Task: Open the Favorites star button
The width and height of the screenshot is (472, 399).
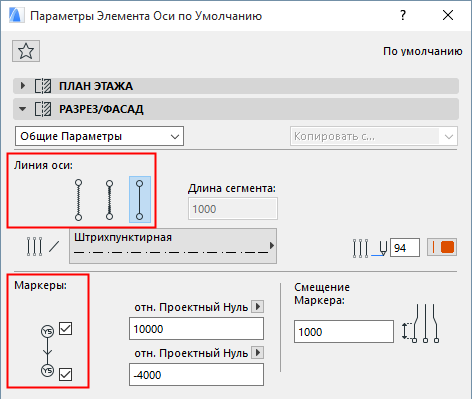Action: coord(26,51)
